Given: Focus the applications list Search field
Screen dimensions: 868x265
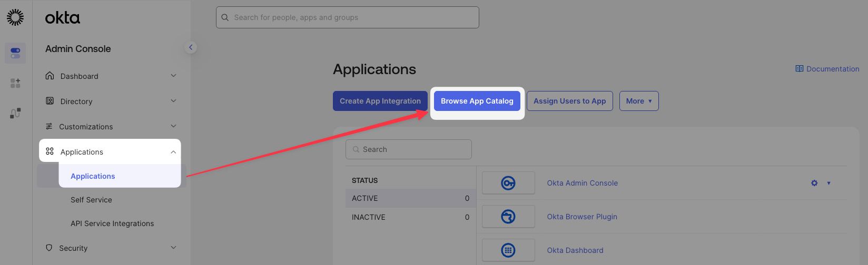Looking at the screenshot, I should (409, 149).
